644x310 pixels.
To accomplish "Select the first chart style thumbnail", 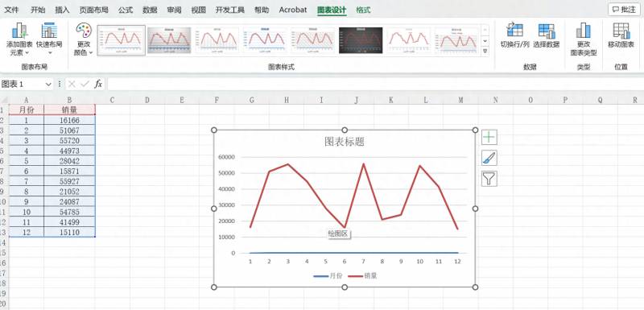I will (x=122, y=40).
